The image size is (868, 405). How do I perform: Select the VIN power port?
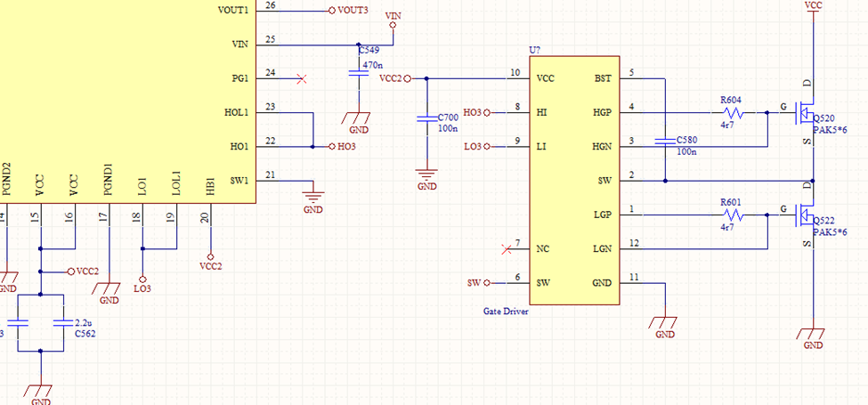[x=393, y=20]
